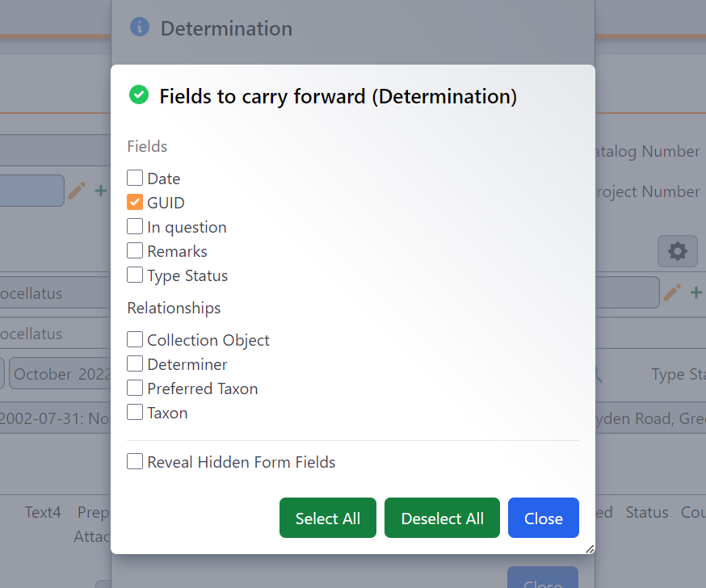The height and width of the screenshot is (588, 706).
Task: Open form settings with the gear icon
Action: point(677,251)
